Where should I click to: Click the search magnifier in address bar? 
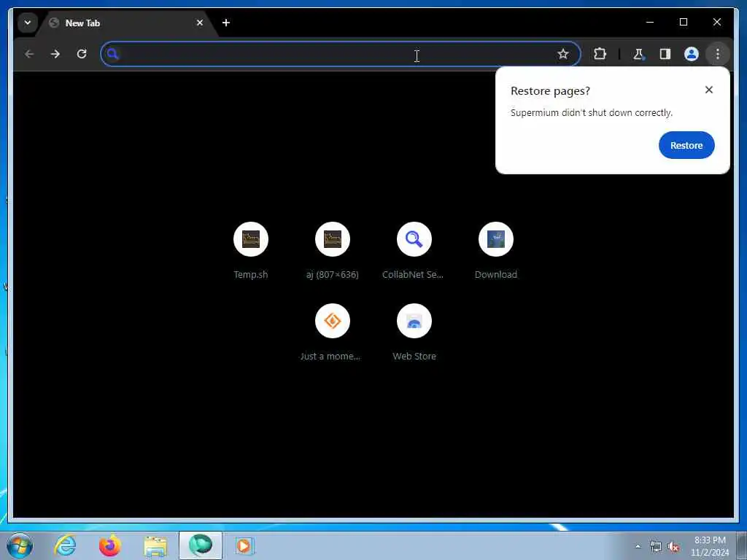click(112, 54)
